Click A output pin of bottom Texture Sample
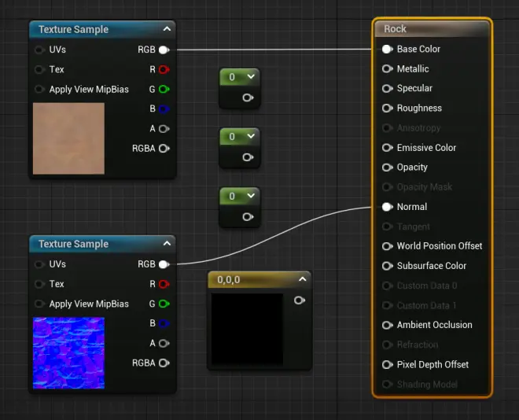This screenshot has width=519, height=420. tap(164, 343)
